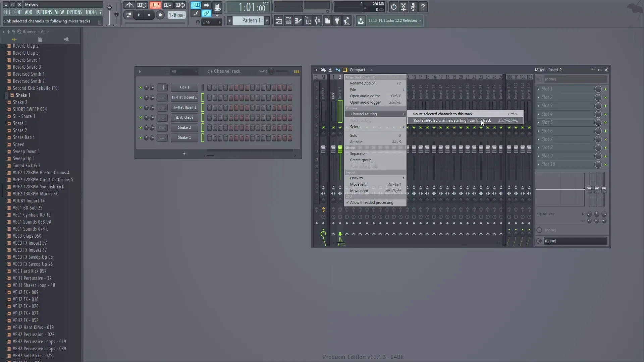Expand the File submenu in context menu
644x362 pixels.
pyautogui.click(x=375, y=89)
